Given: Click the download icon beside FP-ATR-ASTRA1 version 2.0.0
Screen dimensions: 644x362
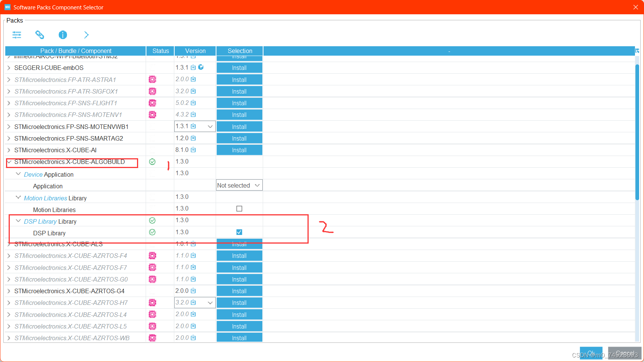Looking at the screenshot, I should (193, 79).
